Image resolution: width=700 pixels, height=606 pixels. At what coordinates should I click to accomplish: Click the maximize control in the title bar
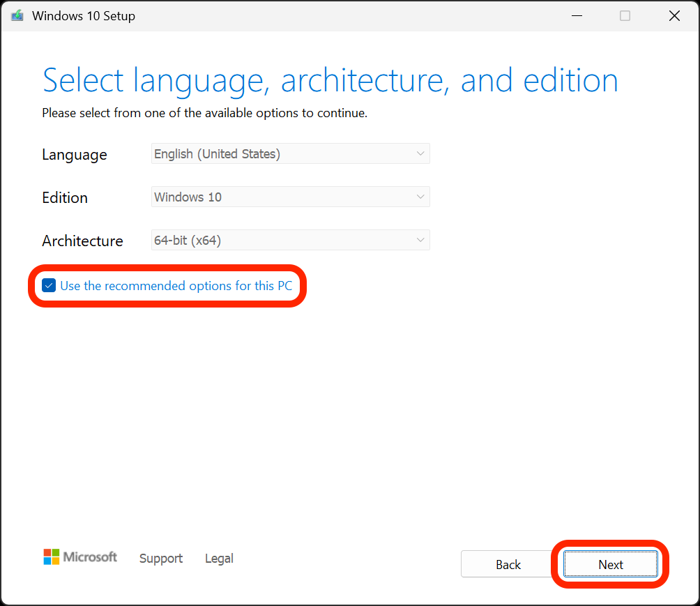point(625,15)
